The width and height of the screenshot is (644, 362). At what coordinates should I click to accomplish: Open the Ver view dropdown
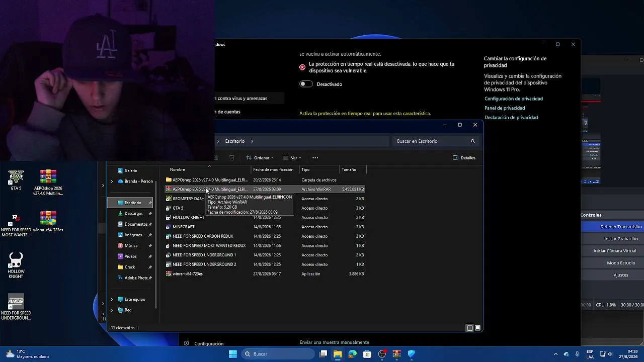point(292,158)
